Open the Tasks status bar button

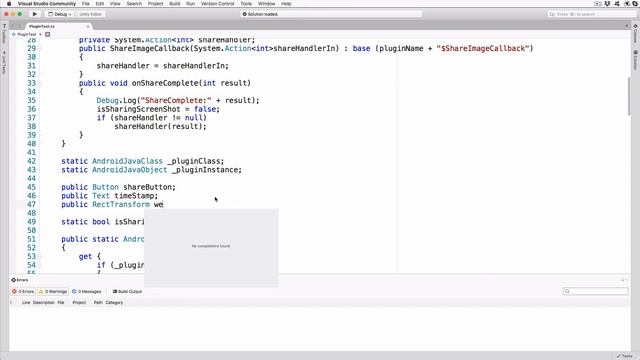point(624,356)
